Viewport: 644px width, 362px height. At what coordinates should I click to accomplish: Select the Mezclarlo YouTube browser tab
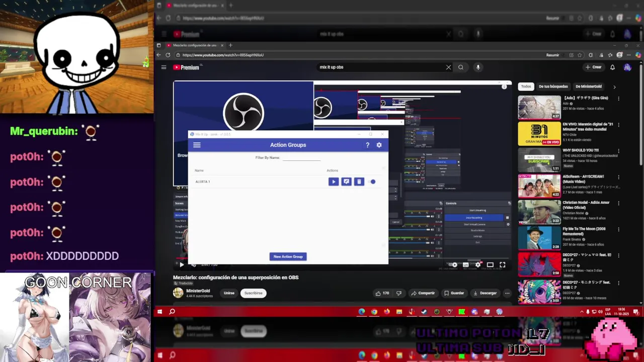(195, 45)
